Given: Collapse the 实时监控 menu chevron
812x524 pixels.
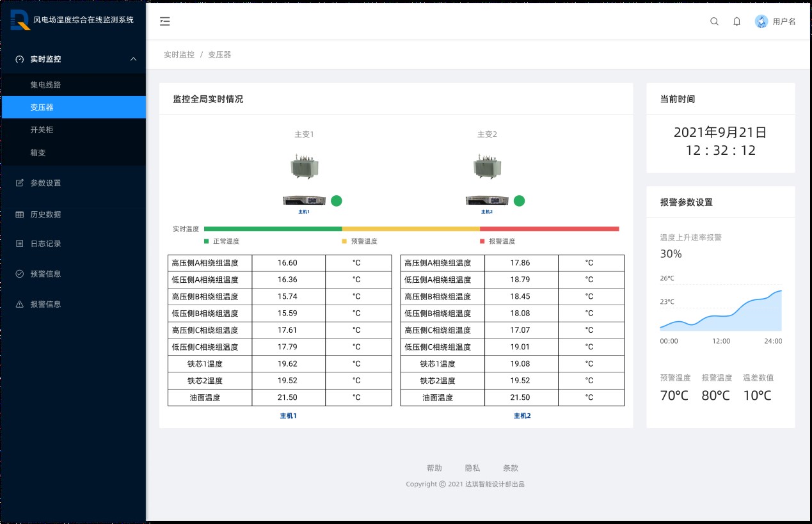Looking at the screenshot, I should point(133,59).
